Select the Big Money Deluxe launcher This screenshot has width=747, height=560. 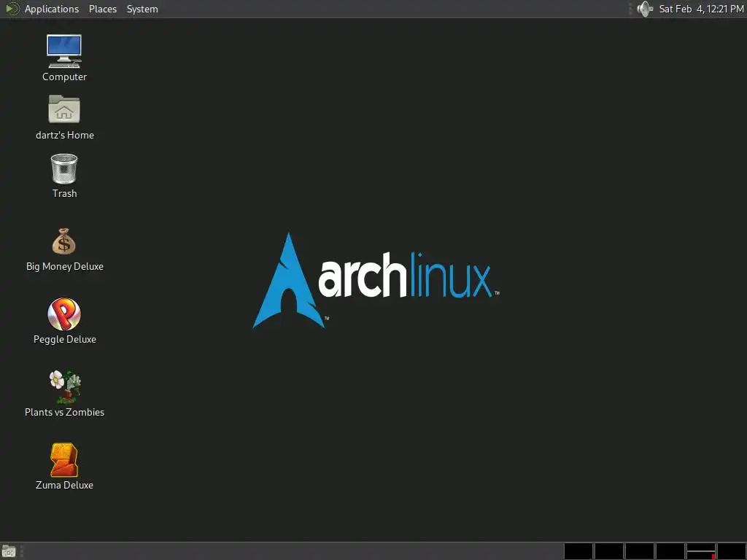coord(64,249)
